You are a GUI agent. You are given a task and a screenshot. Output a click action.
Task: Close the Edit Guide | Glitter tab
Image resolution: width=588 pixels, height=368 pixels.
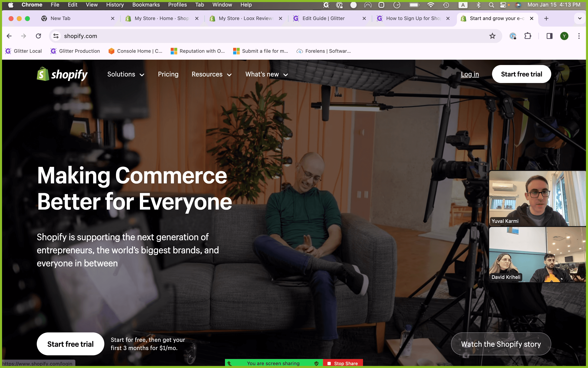pos(364,18)
